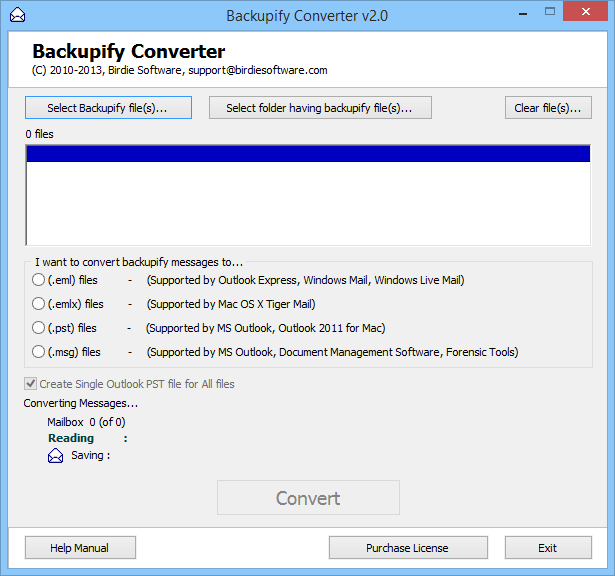
Task: Click the '0 files' count label
Action: click(39, 134)
